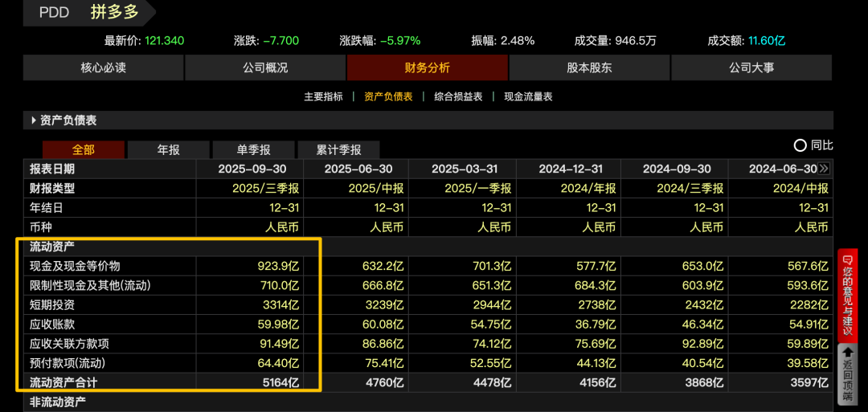868x412 pixels.
Task: Click the up-arrow icon on 返回顶端
Action: (847, 352)
